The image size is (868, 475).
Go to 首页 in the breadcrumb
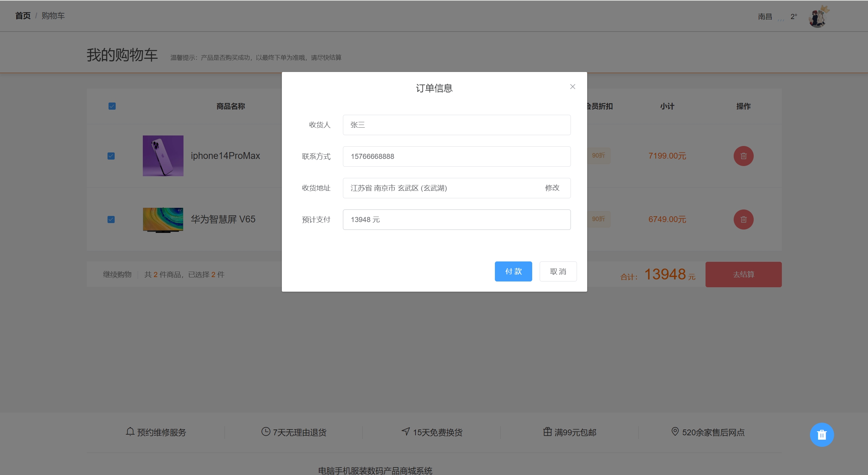[23, 16]
